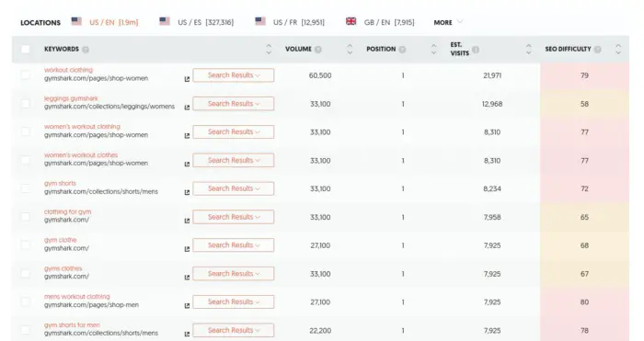This screenshot has height=341, width=644.
Task: Click the Position column info icon
Action: [402, 50]
